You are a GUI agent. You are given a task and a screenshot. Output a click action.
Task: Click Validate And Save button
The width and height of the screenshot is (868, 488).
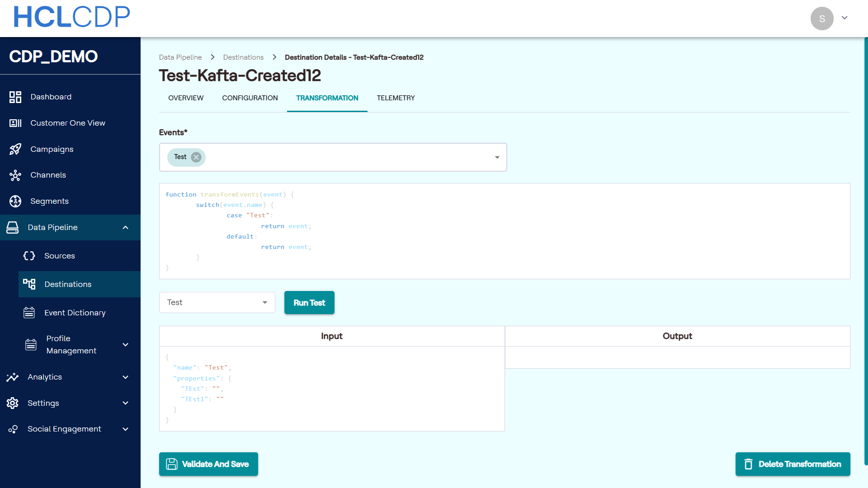point(208,464)
